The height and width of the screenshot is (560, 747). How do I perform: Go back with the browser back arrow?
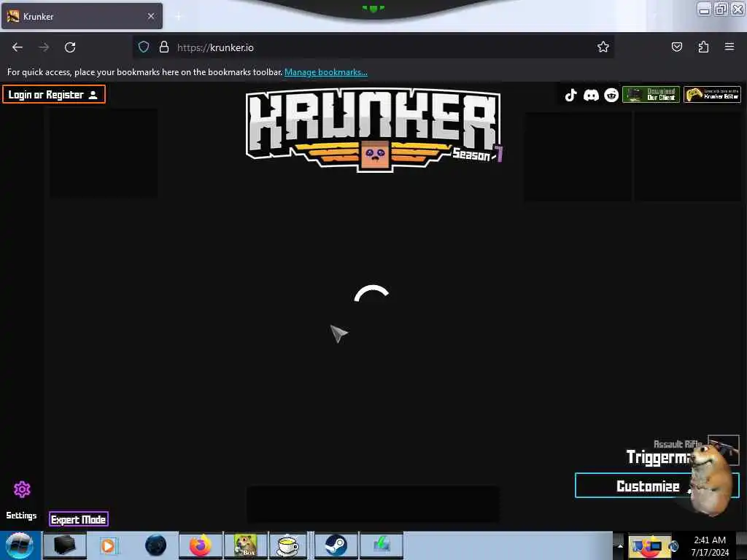pos(18,47)
